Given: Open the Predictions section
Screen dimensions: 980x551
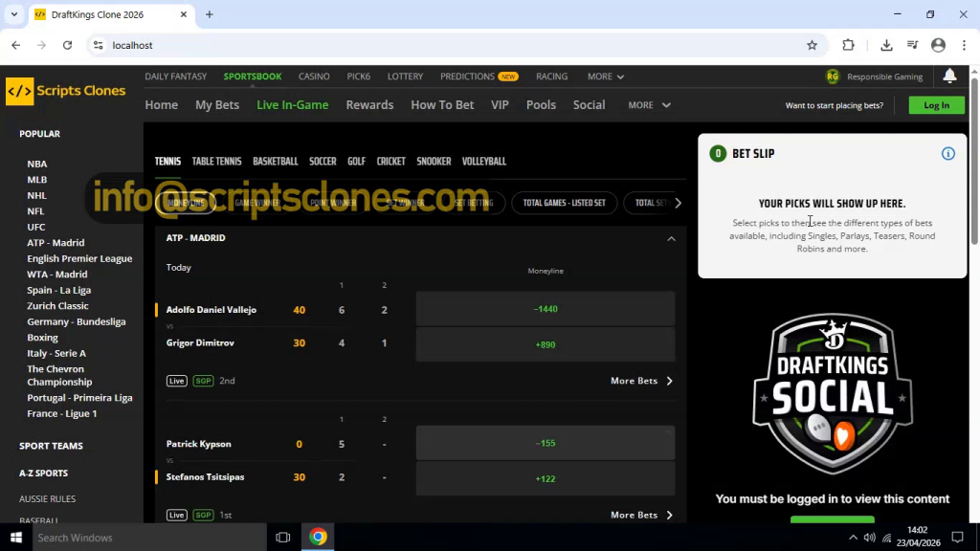Looking at the screenshot, I should (479, 77).
